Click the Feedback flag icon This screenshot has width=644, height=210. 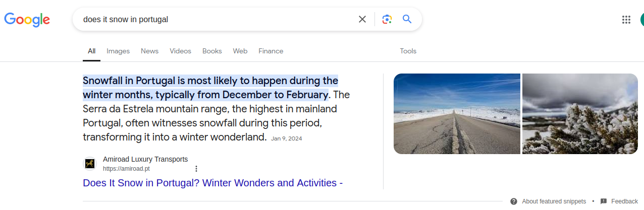(604, 201)
